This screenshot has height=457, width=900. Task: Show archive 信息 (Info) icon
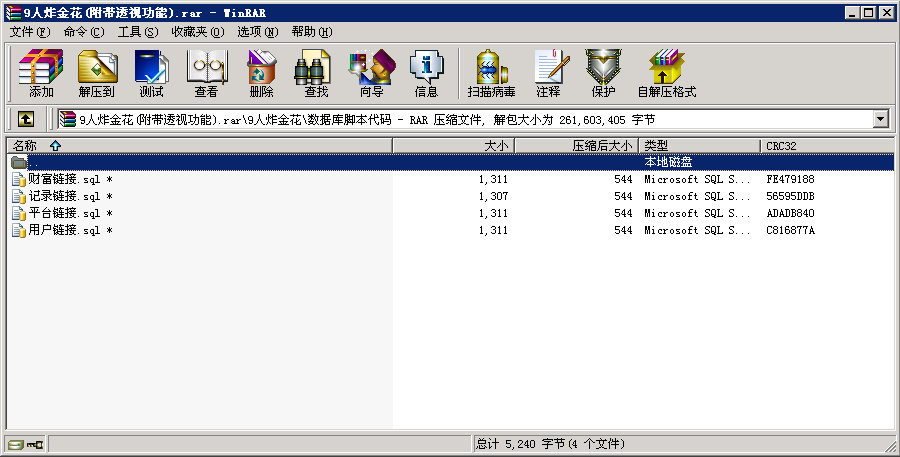426,72
